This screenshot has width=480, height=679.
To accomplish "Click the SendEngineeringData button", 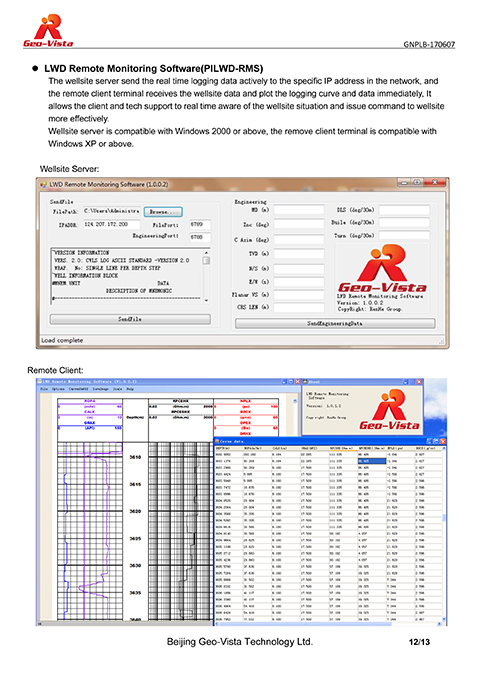I will pos(335,323).
